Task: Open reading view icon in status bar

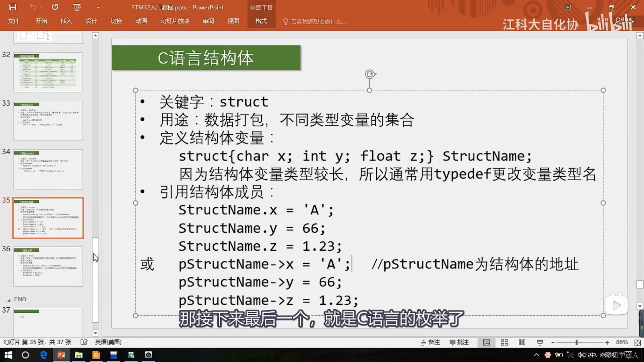Action: point(522,342)
